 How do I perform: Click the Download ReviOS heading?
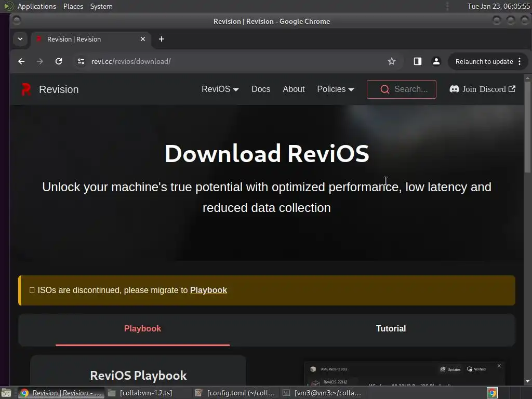[x=267, y=153]
